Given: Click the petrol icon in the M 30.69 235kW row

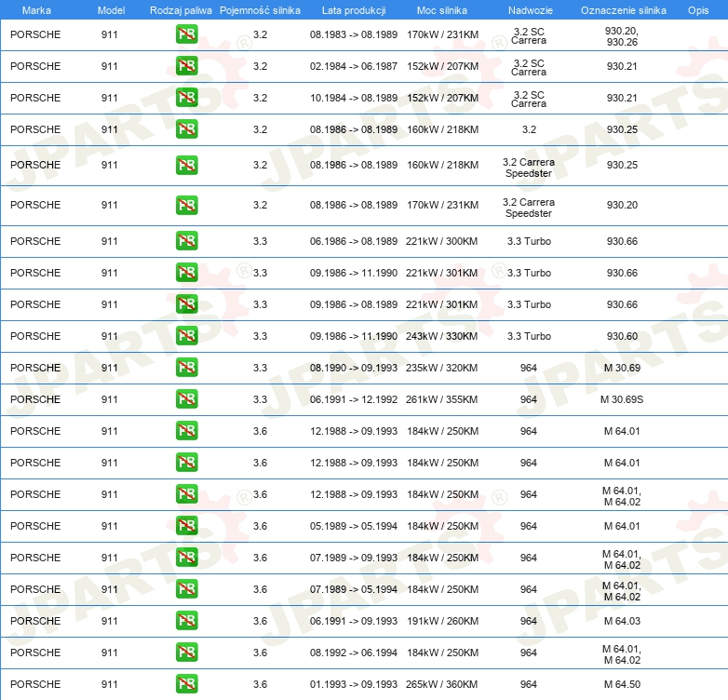Looking at the screenshot, I should (x=186, y=367).
